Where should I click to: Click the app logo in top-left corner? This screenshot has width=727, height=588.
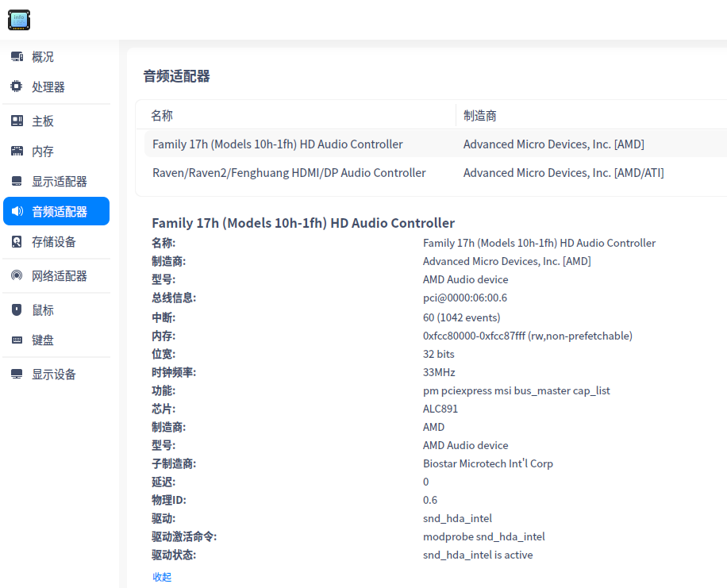click(19, 20)
